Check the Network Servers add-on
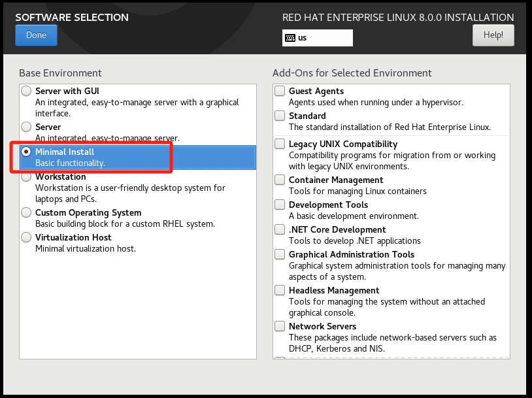This screenshot has width=532, height=398. (280, 326)
